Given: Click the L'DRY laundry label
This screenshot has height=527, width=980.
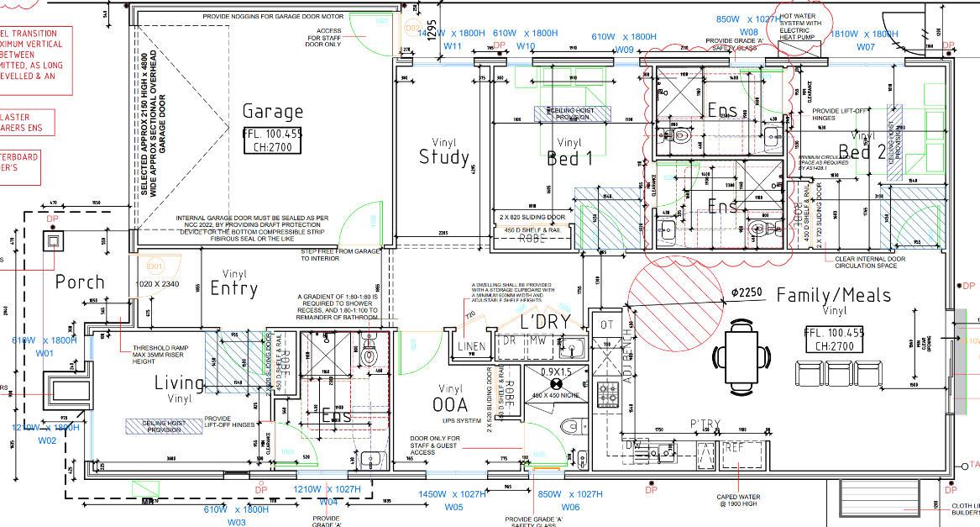Looking at the screenshot, I should pyautogui.click(x=545, y=322).
